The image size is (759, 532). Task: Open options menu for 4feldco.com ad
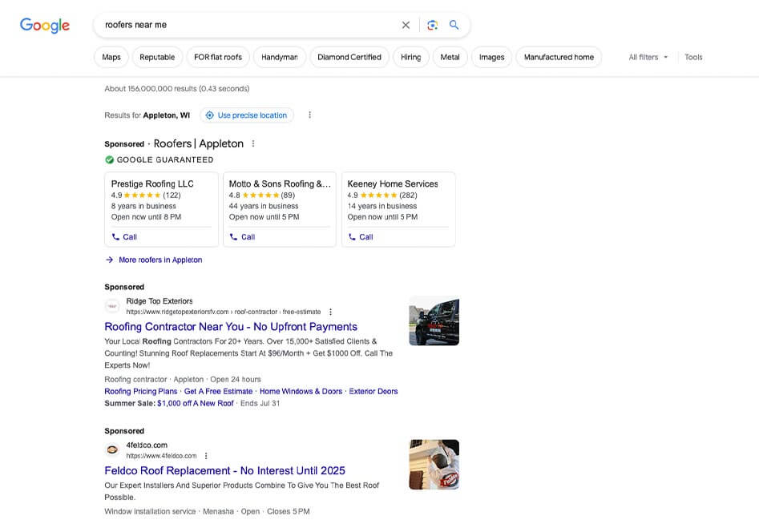pyautogui.click(x=206, y=456)
